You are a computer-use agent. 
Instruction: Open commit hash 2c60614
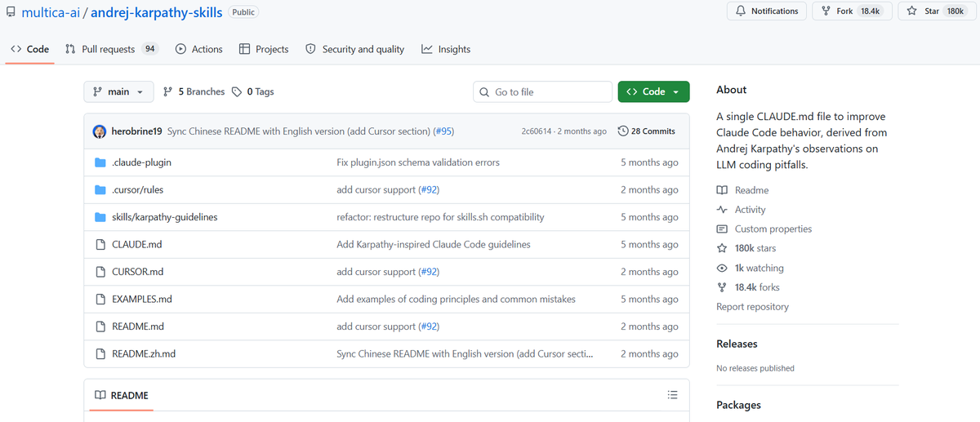537,131
